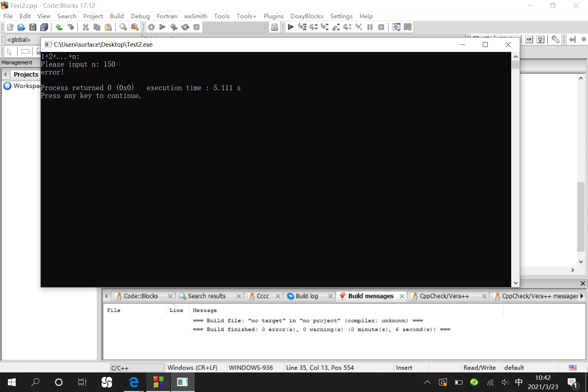Click the Save all files icon
588x392 pixels.
coord(44,27)
